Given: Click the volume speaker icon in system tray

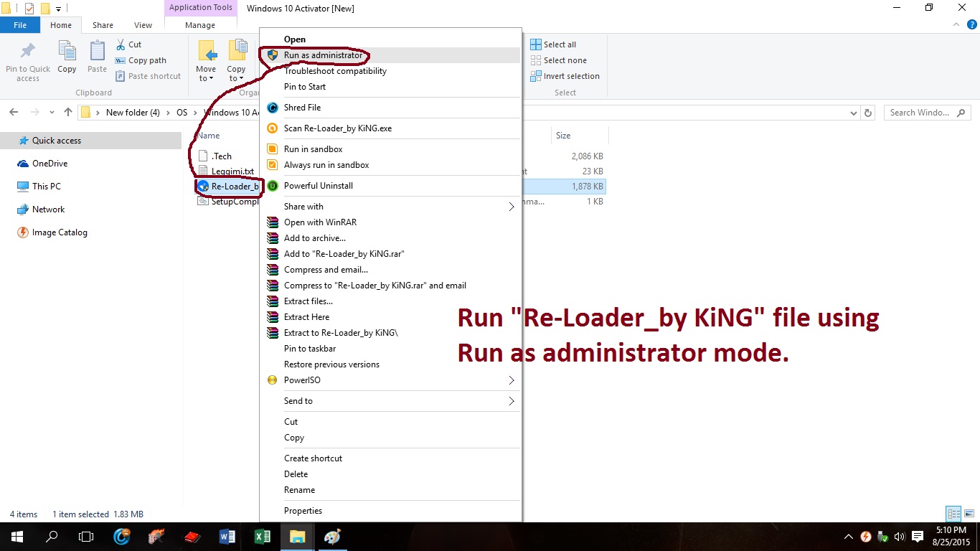Looking at the screenshot, I should point(899,536).
